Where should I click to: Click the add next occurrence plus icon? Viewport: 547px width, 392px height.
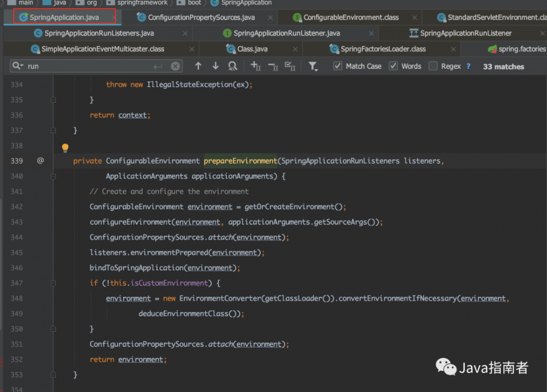(x=255, y=66)
